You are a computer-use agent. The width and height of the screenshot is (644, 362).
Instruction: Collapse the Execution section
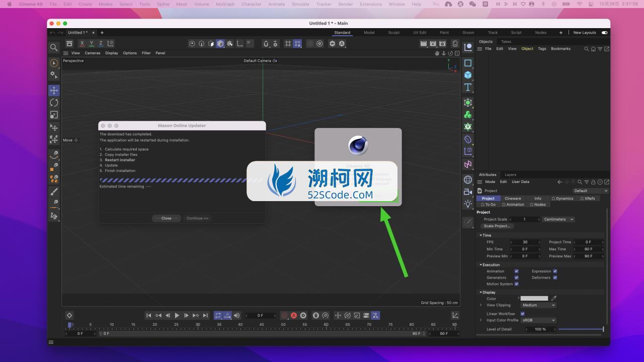[x=481, y=265]
